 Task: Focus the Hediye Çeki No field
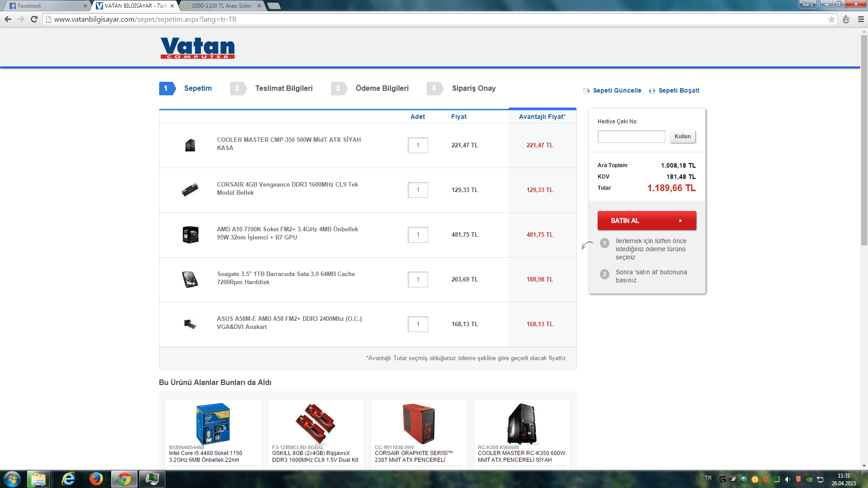[631, 136]
